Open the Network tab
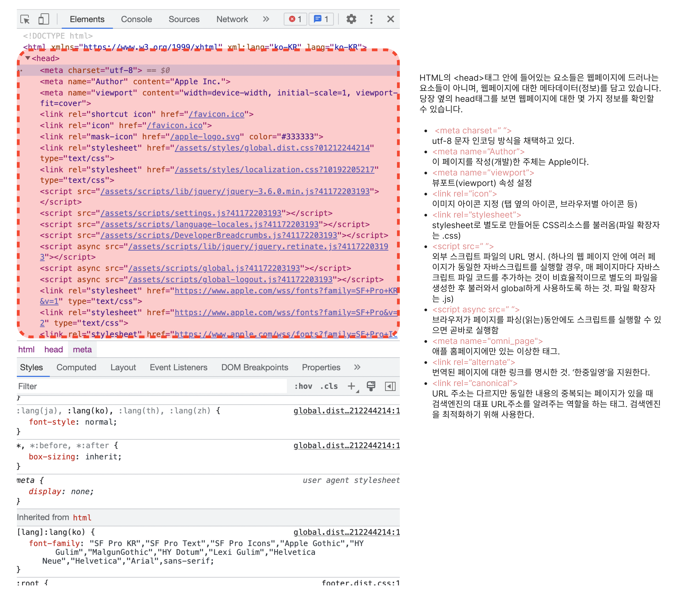This screenshot has height=598, width=700. (x=232, y=19)
